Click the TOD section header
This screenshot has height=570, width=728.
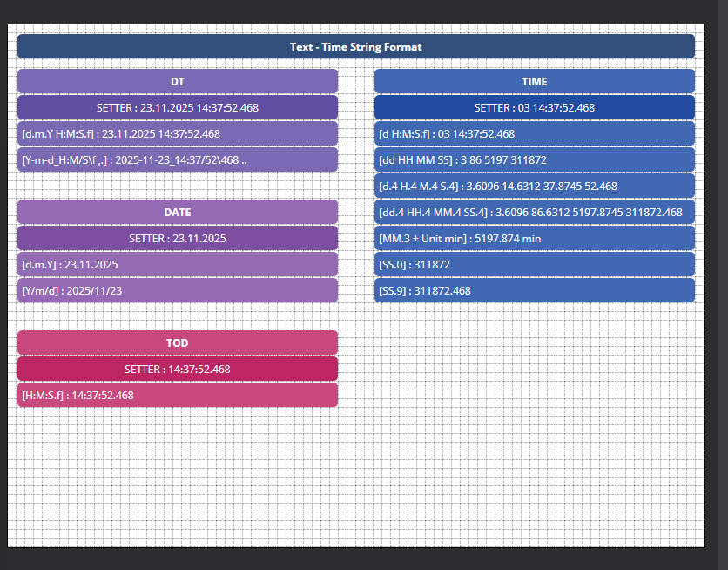tap(178, 343)
